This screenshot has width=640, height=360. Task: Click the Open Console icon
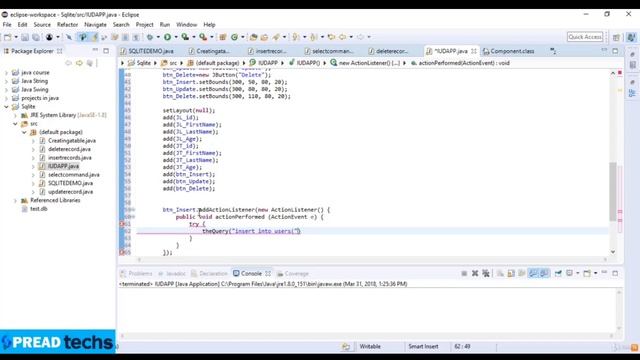point(587,273)
